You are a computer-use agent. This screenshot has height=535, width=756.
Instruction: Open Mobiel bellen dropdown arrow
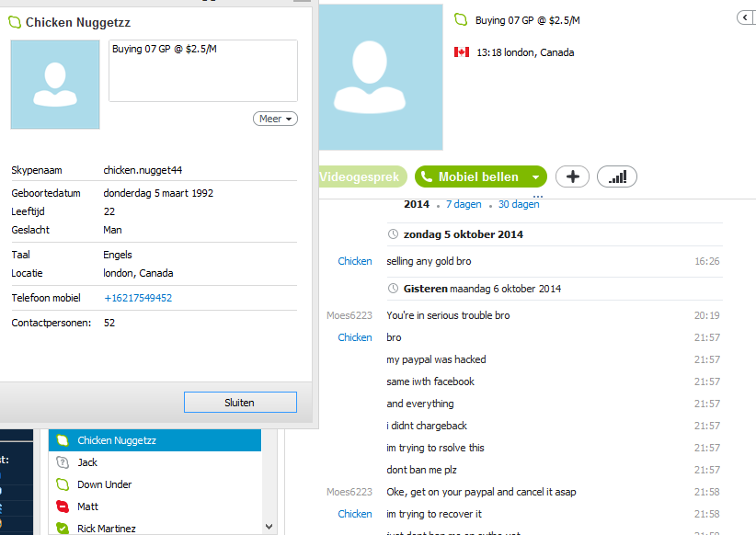pos(535,176)
